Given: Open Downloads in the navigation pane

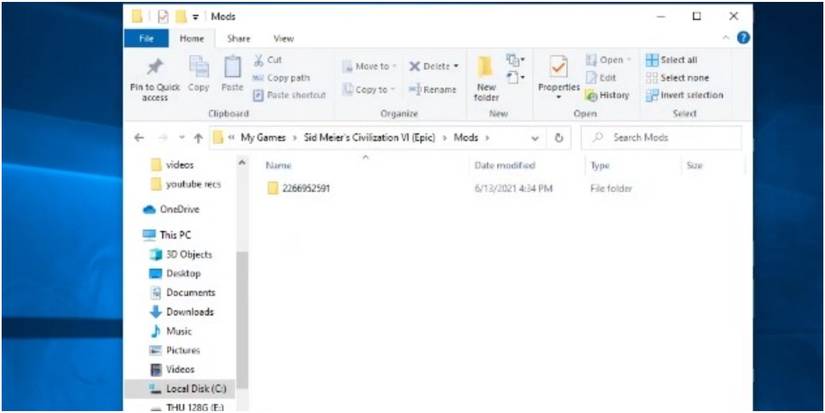Looking at the screenshot, I should (x=182, y=312).
